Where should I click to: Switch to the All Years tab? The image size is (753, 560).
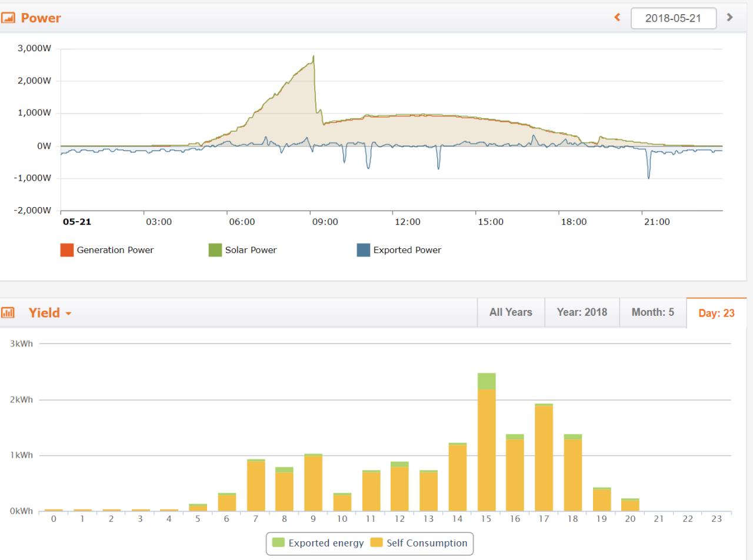tap(511, 312)
